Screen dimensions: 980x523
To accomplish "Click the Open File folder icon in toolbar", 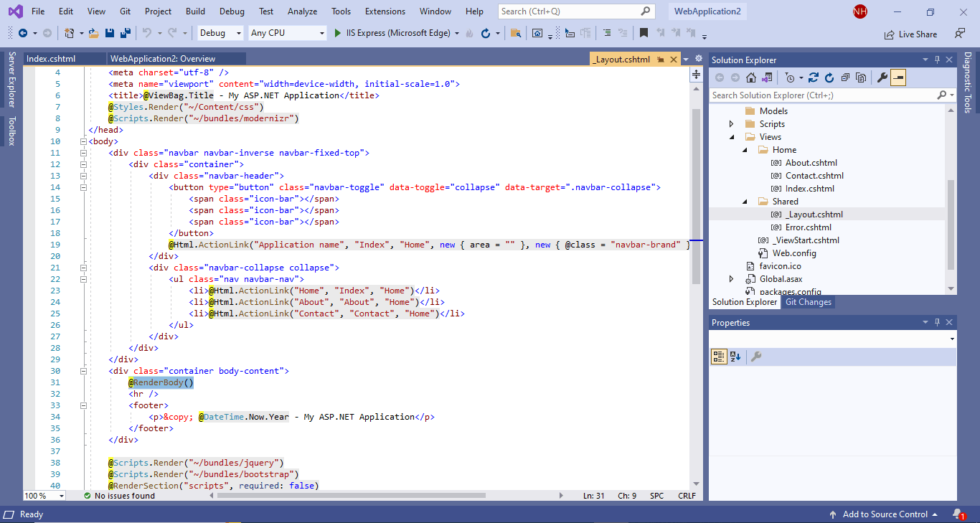I will [x=95, y=33].
